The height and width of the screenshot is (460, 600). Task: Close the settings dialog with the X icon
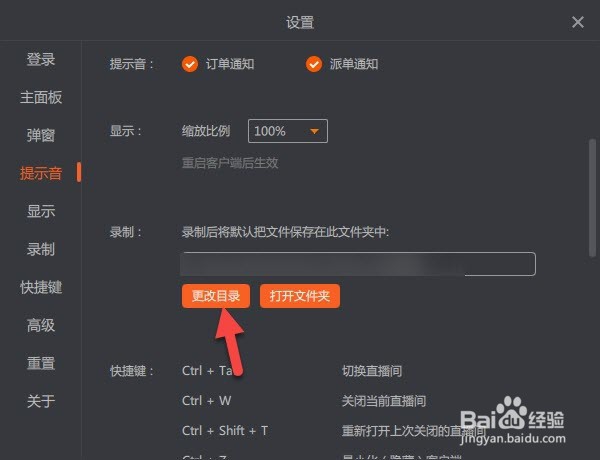(577, 22)
